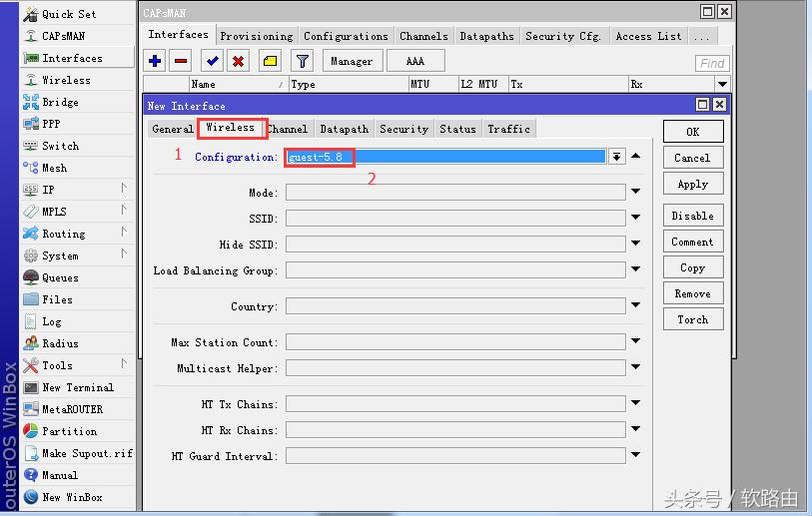This screenshot has width=812, height=516.
Task: Switch to the Datapath tab in New Interface
Action: [x=345, y=129]
